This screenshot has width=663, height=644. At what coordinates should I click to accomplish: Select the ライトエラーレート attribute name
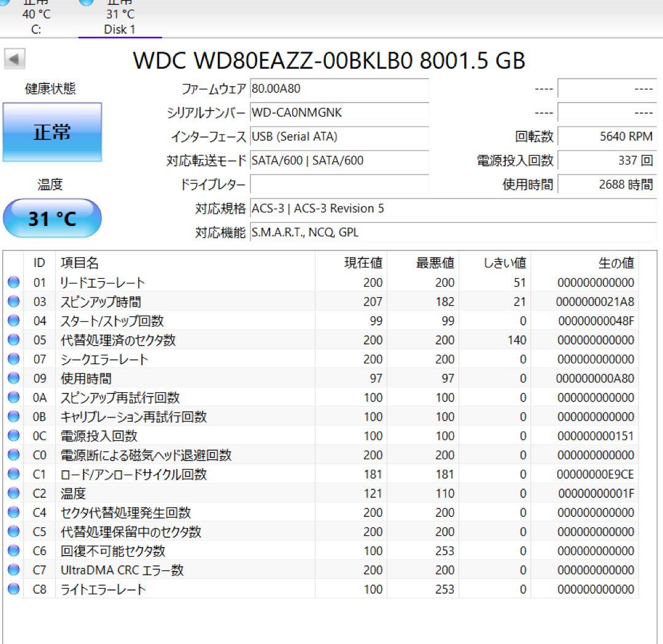(103, 589)
